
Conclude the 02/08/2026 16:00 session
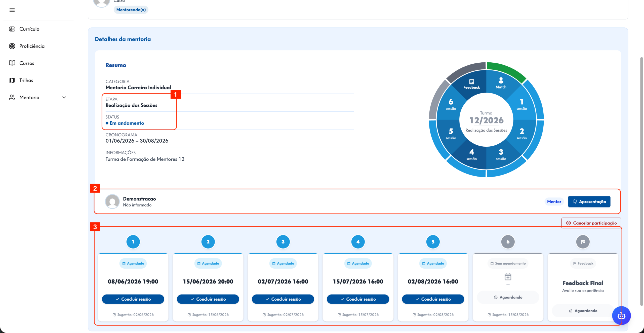coord(433,299)
